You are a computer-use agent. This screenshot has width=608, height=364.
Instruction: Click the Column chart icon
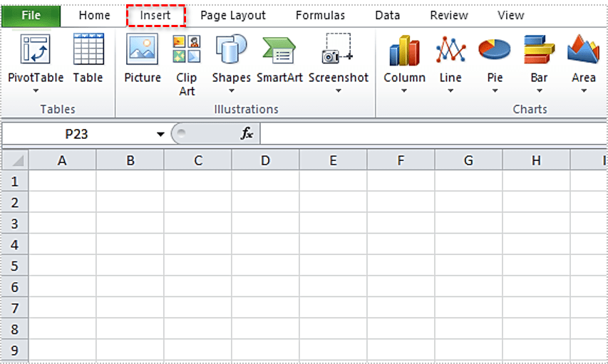click(404, 50)
